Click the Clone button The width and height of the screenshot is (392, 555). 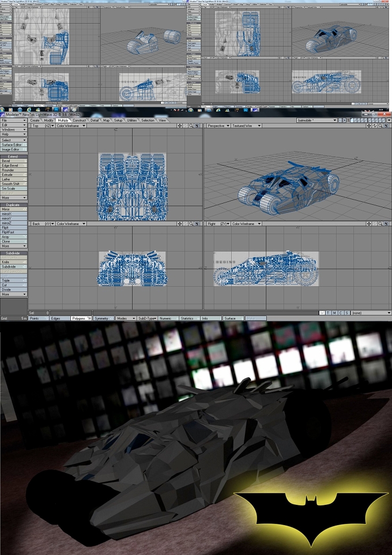(x=13, y=241)
